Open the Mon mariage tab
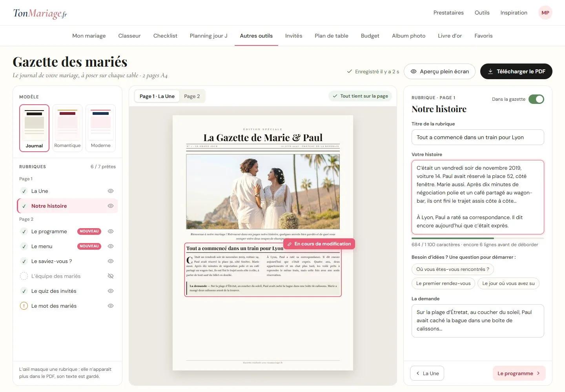Screen dimensions: 565x392 [x=89, y=36]
